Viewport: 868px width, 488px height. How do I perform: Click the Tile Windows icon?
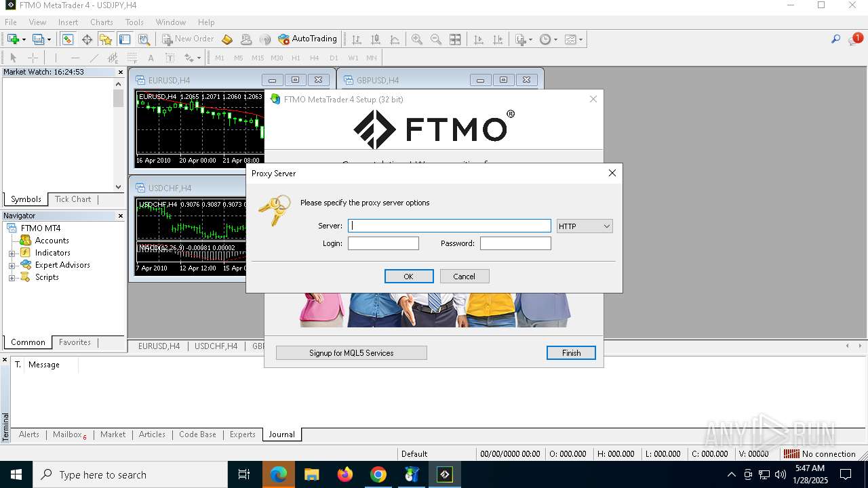pos(455,39)
